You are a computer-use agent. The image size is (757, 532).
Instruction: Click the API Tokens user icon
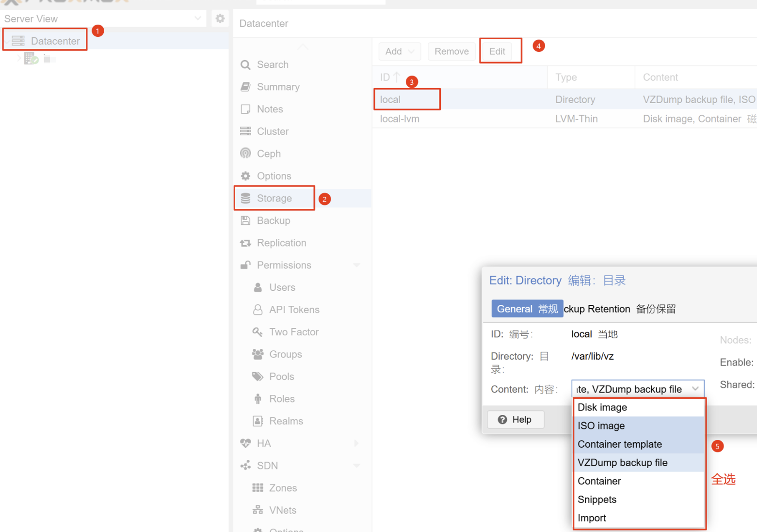point(258,310)
